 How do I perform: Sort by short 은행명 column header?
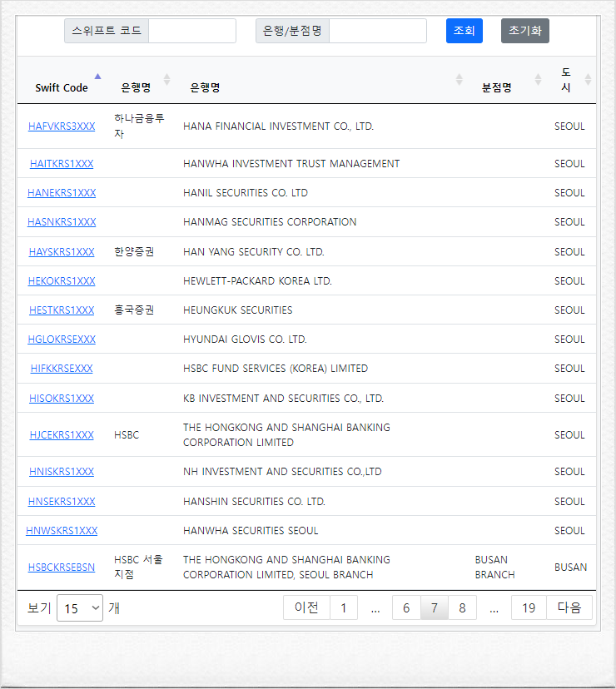click(136, 87)
